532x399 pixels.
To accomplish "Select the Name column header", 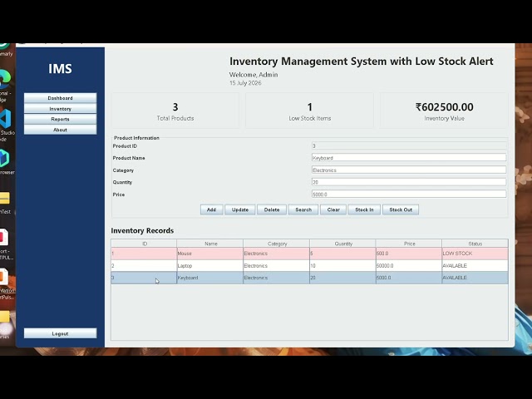I will pyautogui.click(x=210, y=244).
